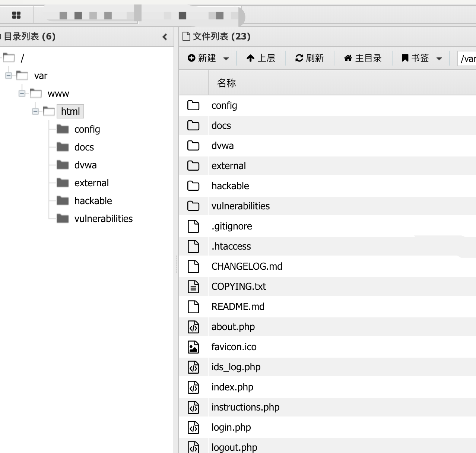The width and height of the screenshot is (476, 453).
Task: Click the about.php code file icon
Action: [x=193, y=327]
